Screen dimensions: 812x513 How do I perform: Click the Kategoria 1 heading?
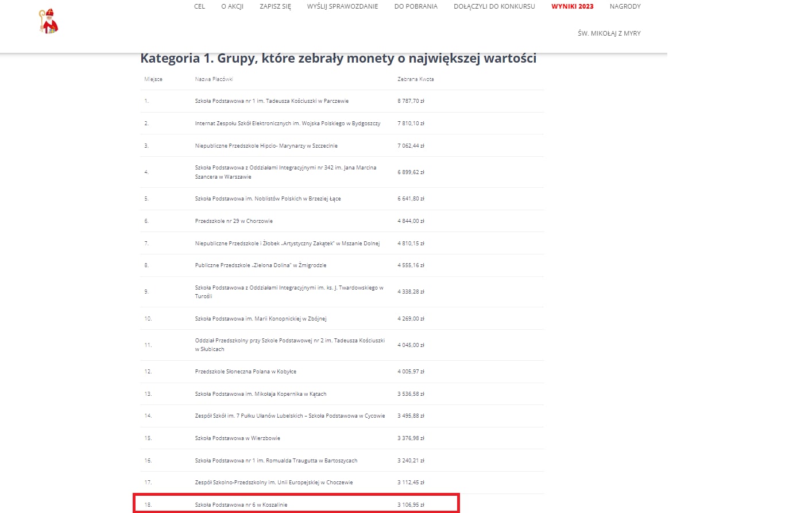click(338, 59)
